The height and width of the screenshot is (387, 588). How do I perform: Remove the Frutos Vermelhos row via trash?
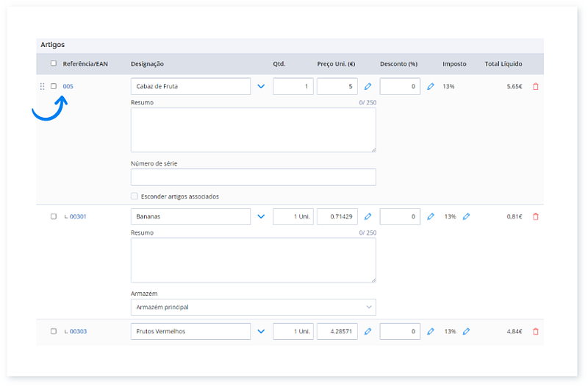click(x=535, y=332)
